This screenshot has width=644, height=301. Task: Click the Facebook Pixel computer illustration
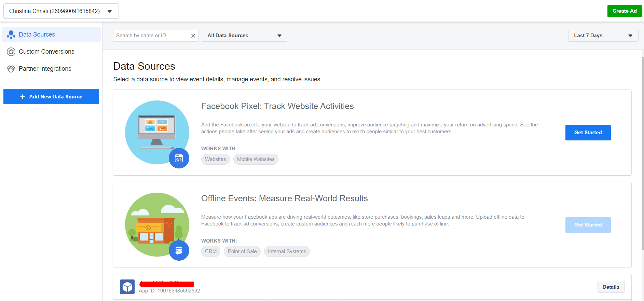pyautogui.click(x=157, y=132)
